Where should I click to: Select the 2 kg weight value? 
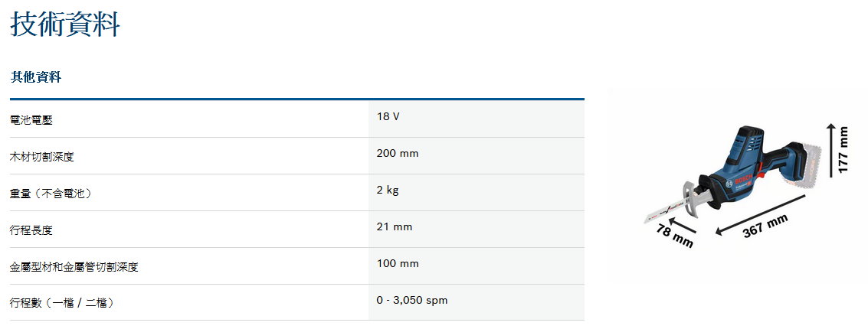pyautogui.click(x=388, y=190)
